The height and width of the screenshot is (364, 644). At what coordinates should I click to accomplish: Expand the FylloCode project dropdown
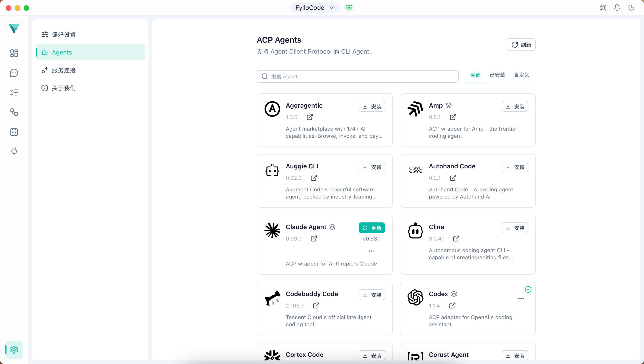click(x=315, y=8)
